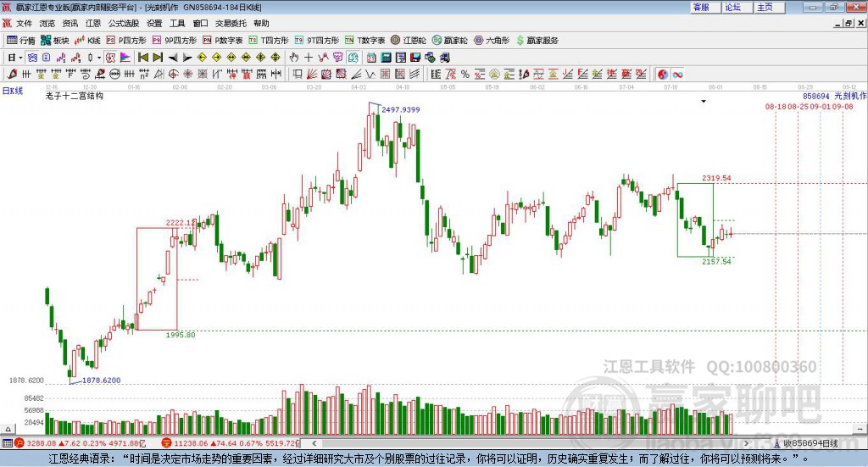Click Shanghai index 3288.08 status entry
Viewport: 868px width, 467px height.
tap(80, 443)
